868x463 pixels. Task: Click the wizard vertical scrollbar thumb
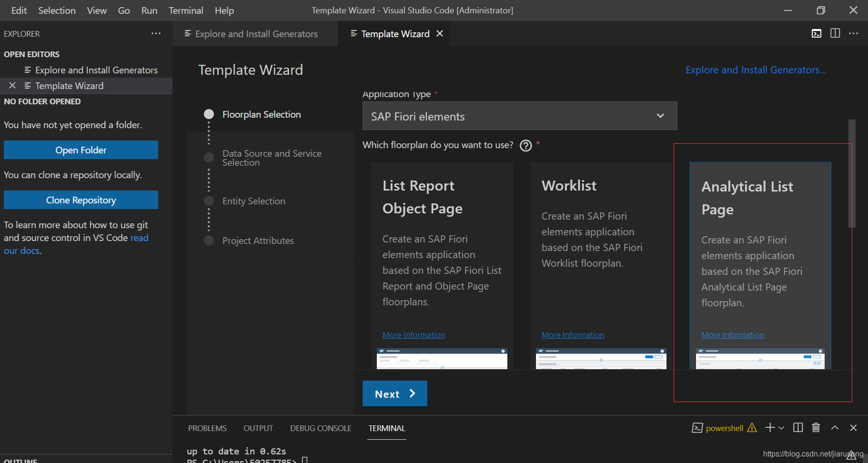[852, 173]
